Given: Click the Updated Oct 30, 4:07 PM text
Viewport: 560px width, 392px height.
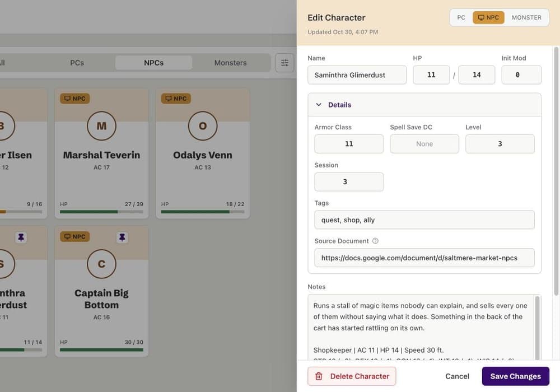Looking at the screenshot, I should point(343,32).
